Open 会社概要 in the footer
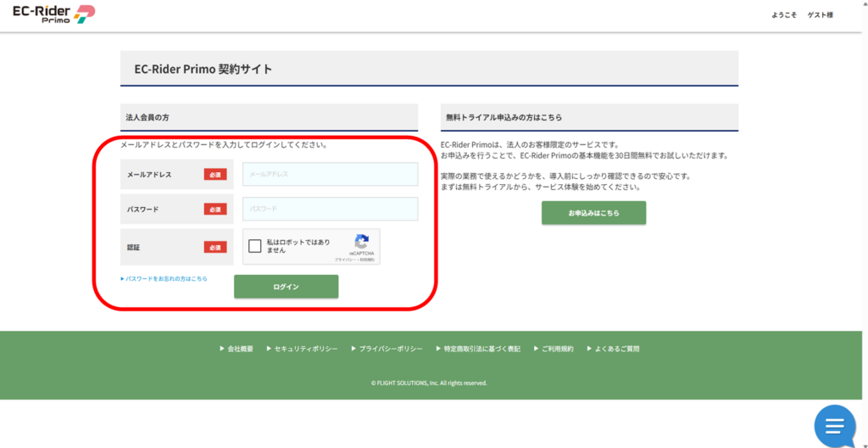 coord(240,349)
